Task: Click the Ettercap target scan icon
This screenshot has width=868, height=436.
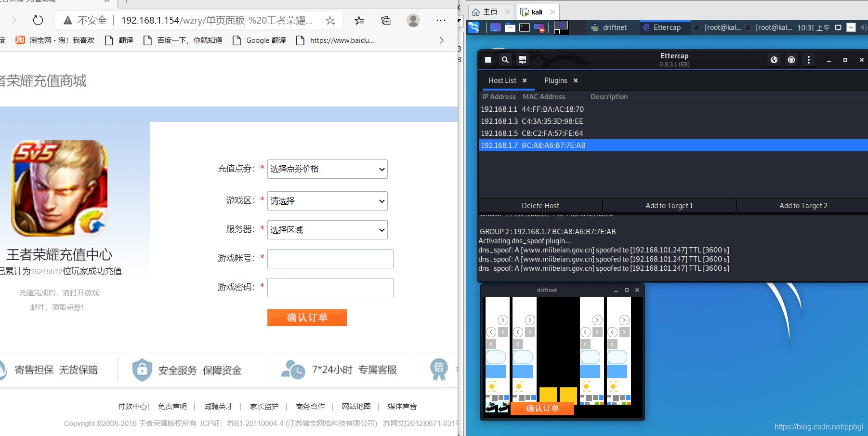Action: tap(791, 59)
